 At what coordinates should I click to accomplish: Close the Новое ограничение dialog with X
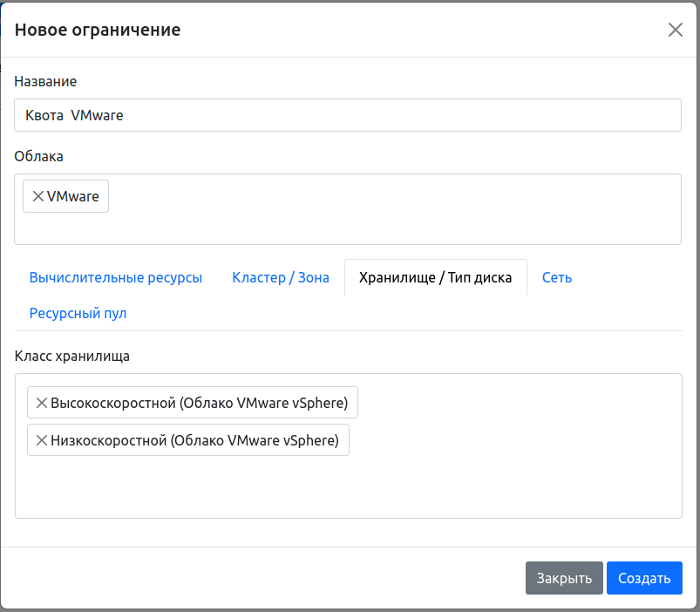pos(675,30)
